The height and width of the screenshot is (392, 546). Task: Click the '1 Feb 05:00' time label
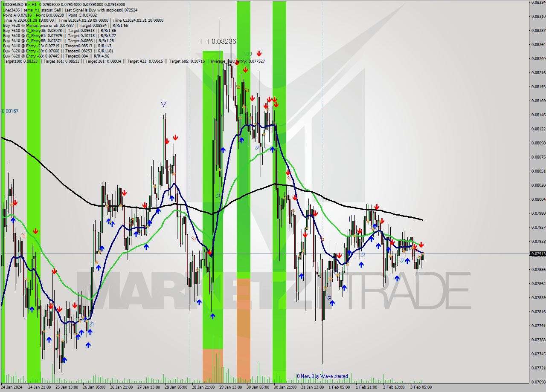340,387
